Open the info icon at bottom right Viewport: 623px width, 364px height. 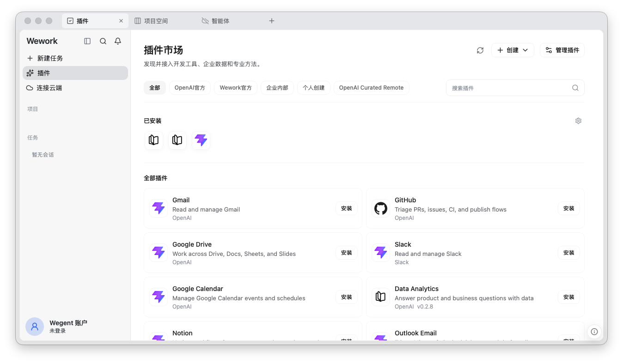tap(594, 332)
